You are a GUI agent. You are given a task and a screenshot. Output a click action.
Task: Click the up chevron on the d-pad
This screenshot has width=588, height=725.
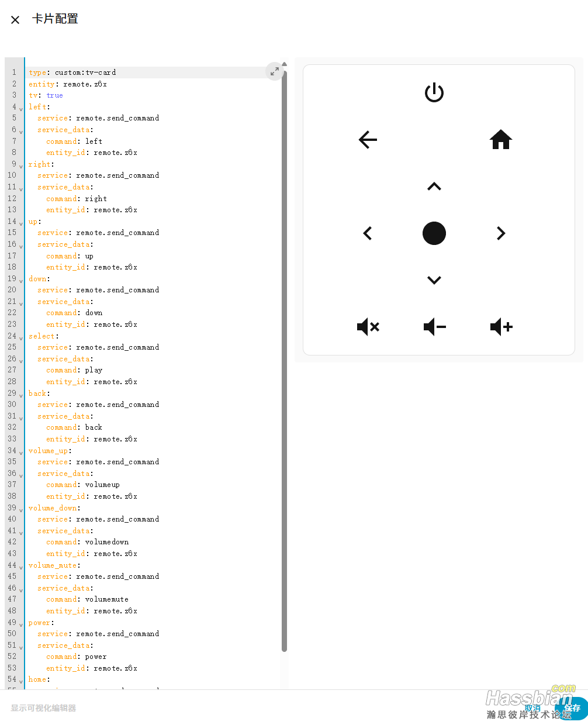point(434,186)
